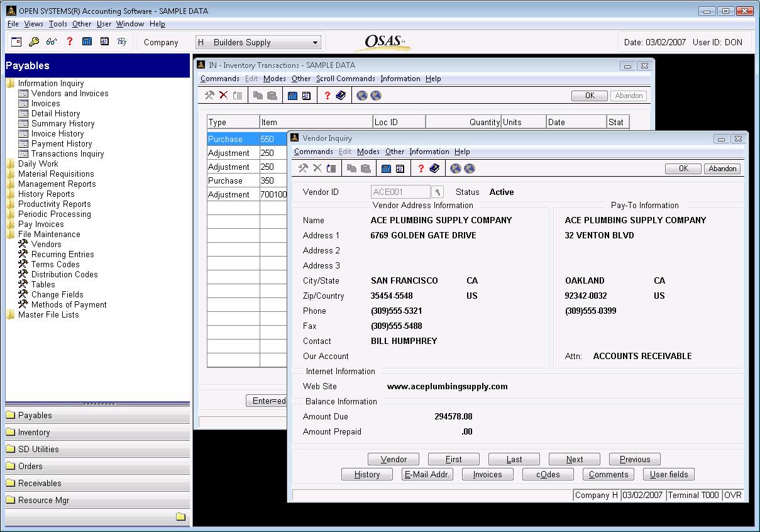
Task: Click the BBj icon in main toolbar
Action: click(x=122, y=42)
